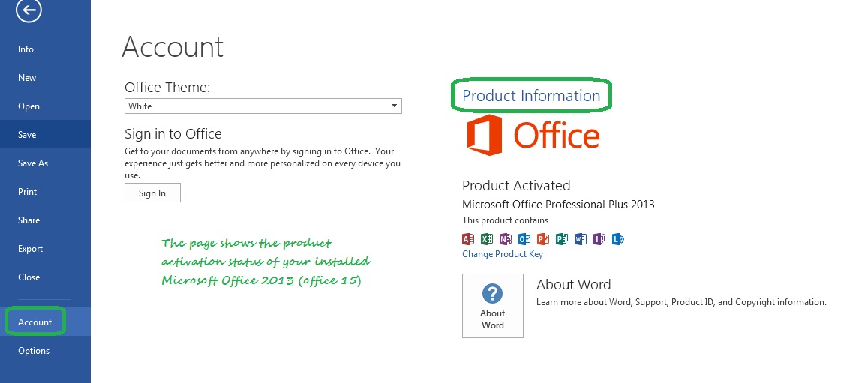Open the Info page
868x383 pixels.
tap(46, 49)
